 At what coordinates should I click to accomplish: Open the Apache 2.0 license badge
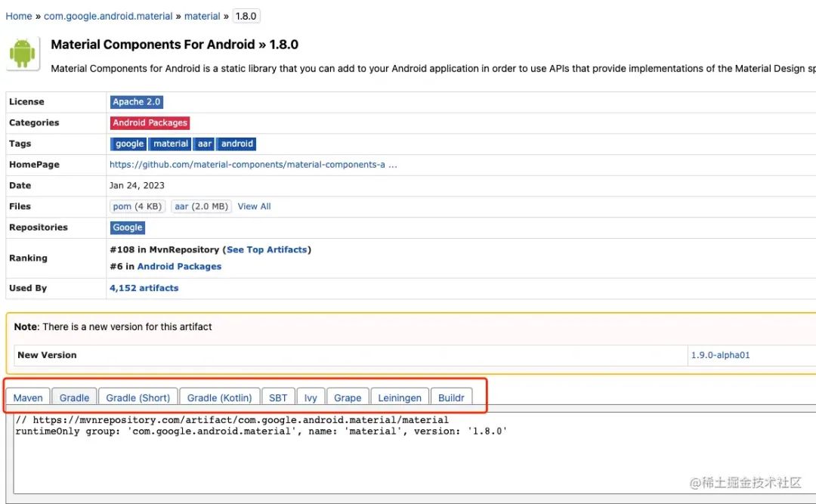pos(136,102)
